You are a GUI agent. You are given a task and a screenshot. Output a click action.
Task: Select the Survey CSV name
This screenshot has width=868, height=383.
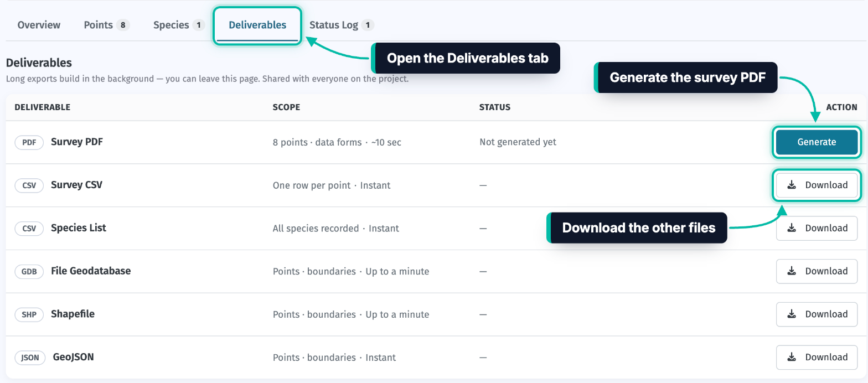click(x=76, y=185)
